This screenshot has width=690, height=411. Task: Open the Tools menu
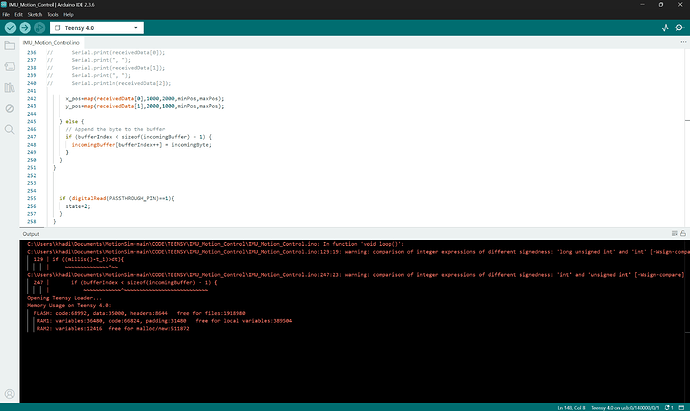tap(53, 15)
